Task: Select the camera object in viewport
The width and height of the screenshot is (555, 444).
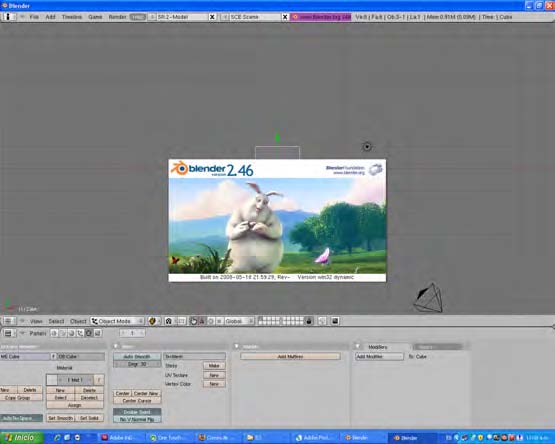Action: point(429,298)
